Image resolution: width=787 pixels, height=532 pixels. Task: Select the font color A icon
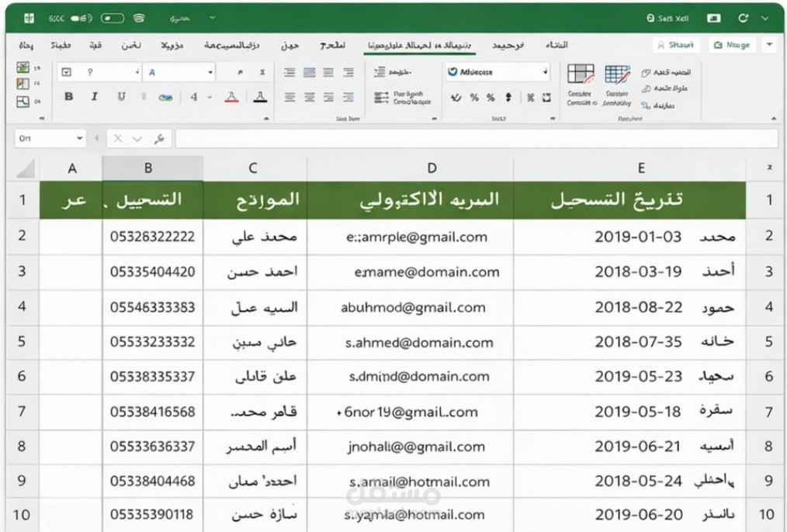click(231, 97)
